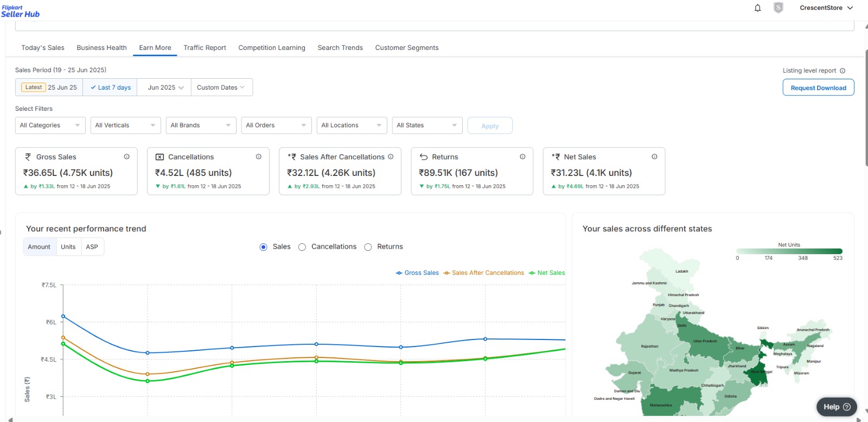Click the rupee icon on Gross Sales

[x=28, y=157]
